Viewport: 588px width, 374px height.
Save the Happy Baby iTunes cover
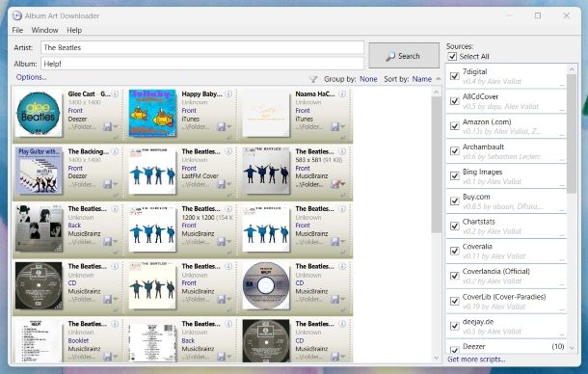222,127
